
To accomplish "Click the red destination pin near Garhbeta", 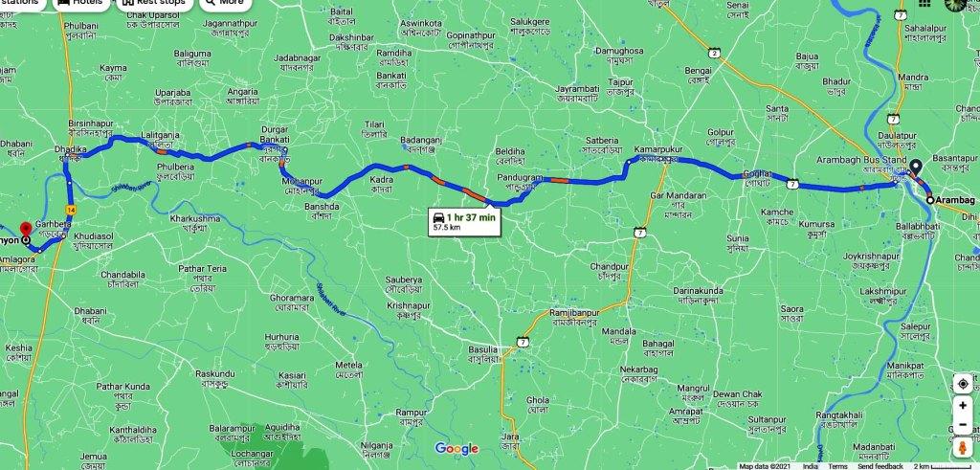I will (26, 230).
